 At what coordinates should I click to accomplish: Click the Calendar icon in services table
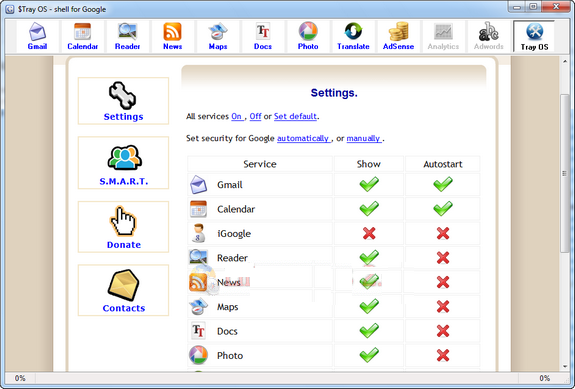click(x=198, y=209)
